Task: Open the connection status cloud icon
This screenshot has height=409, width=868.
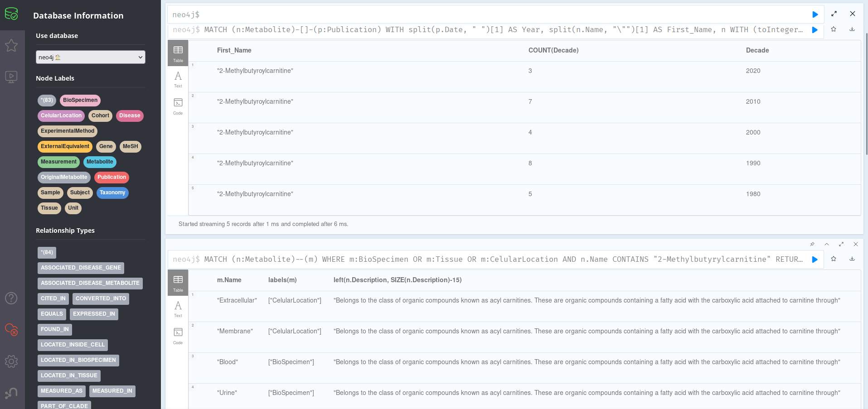Action: click(x=11, y=329)
